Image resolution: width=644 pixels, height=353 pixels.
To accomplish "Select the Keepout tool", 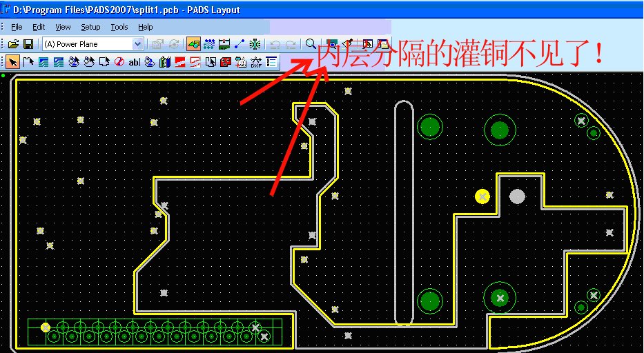I will (119, 62).
